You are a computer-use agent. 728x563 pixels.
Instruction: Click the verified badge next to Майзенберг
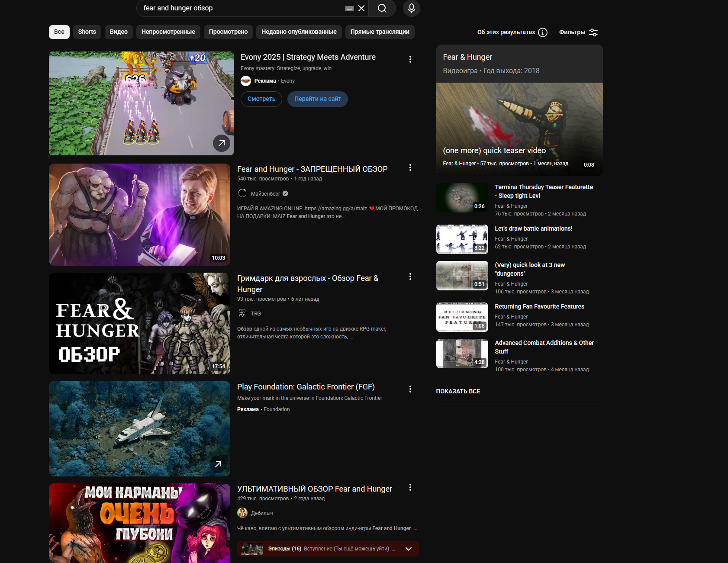[285, 194]
